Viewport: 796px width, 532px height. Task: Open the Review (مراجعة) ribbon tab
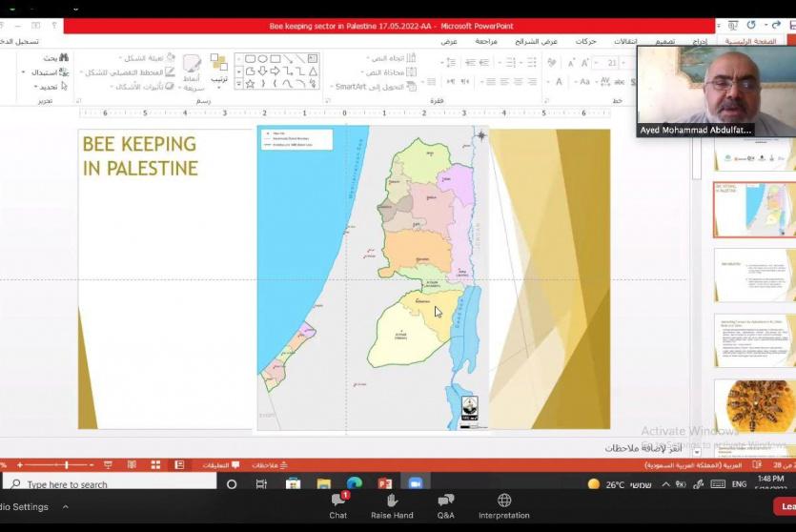tap(486, 42)
